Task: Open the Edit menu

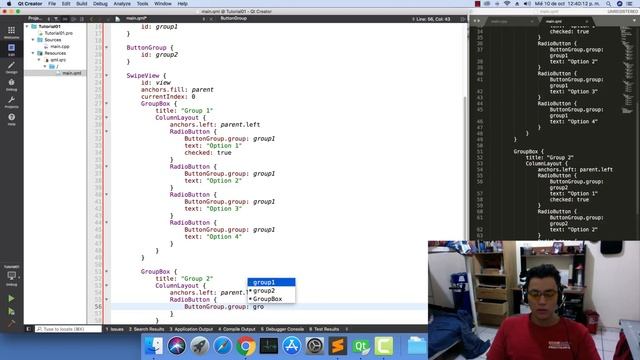Action: coord(66,4)
